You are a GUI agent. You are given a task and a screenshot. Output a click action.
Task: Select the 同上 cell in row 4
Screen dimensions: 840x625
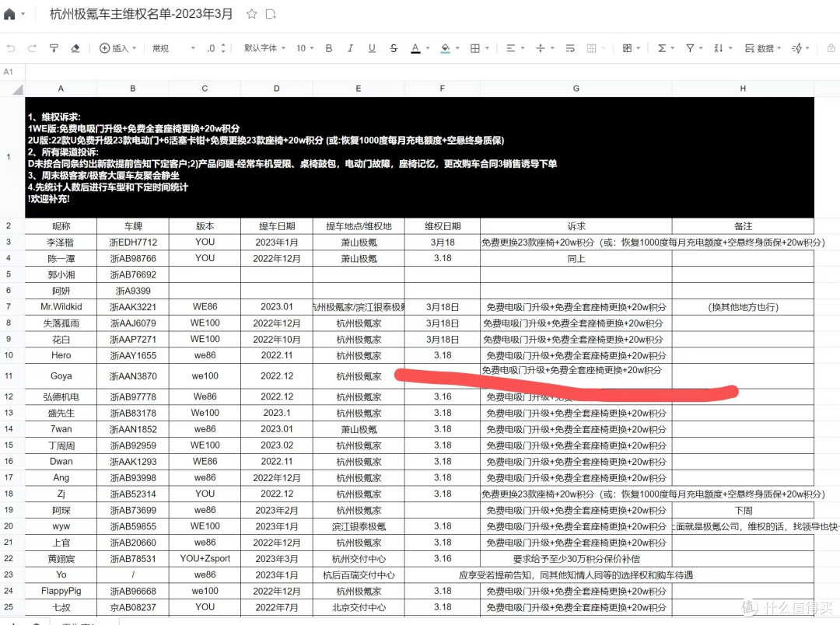tap(576, 259)
